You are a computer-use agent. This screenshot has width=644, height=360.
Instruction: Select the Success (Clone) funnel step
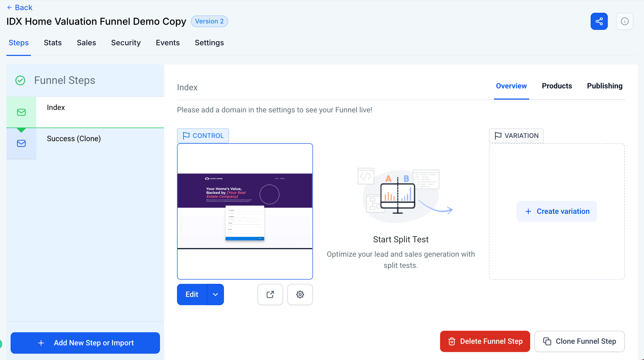coord(74,138)
